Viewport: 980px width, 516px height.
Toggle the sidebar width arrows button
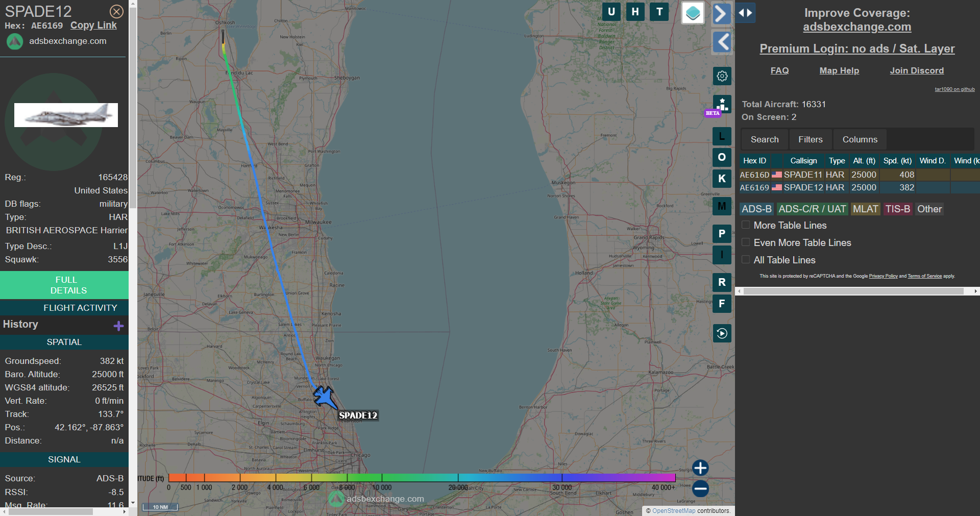745,13
